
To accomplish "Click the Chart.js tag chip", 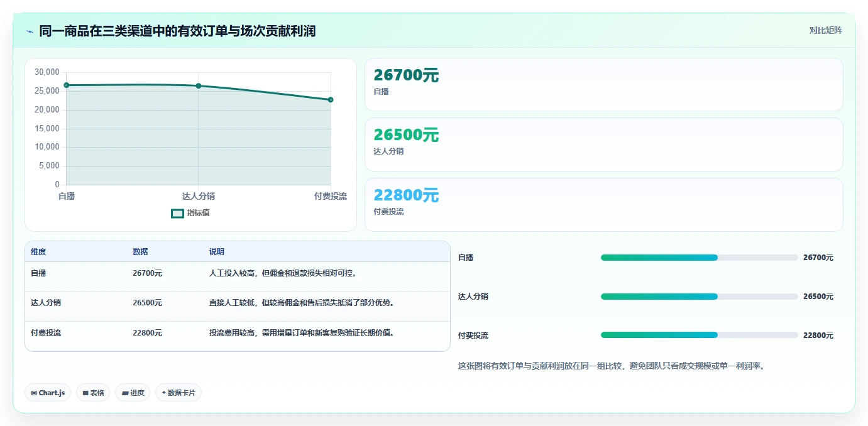I will (x=48, y=393).
